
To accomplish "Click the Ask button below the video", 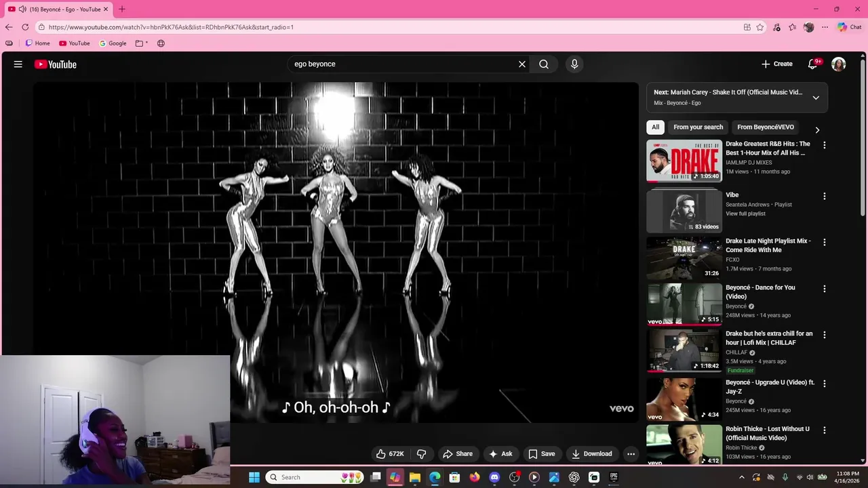I will point(500,454).
